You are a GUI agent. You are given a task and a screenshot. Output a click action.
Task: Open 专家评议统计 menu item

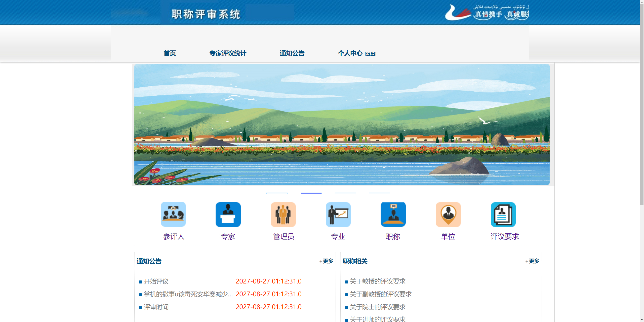[x=228, y=53]
